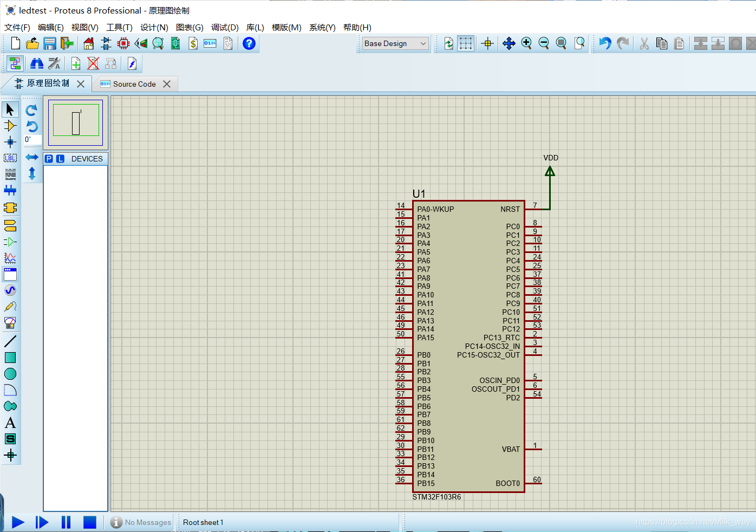Click P pick devices button
756x532 pixels.
click(x=49, y=159)
